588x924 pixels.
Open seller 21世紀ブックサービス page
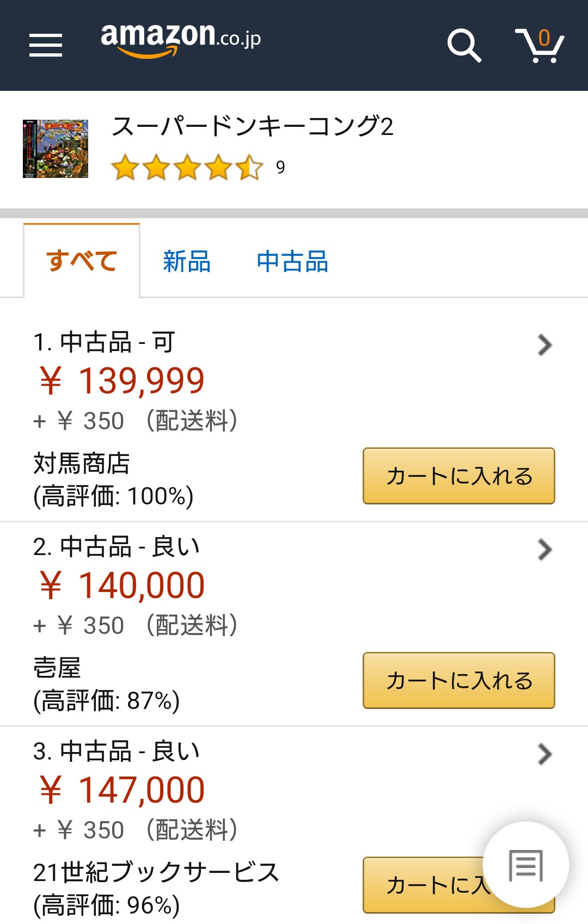coord(156,872)
